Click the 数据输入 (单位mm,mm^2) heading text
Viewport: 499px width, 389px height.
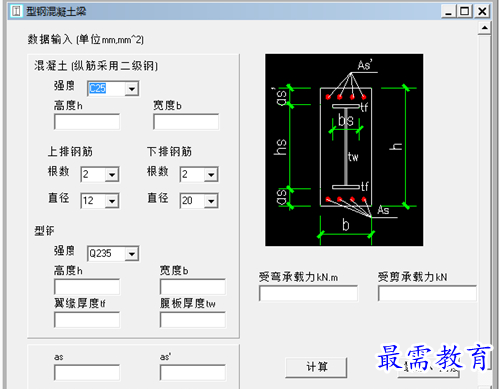86,39
